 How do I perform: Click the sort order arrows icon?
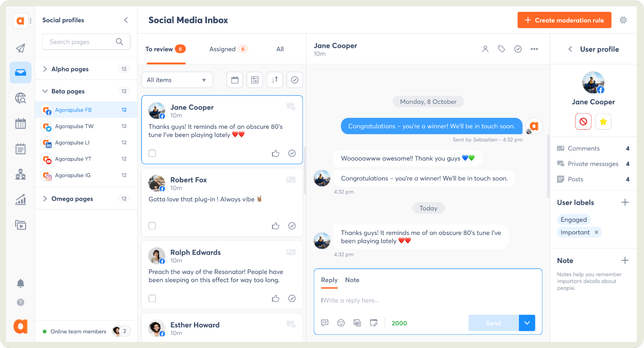click(x=274, y=80)
